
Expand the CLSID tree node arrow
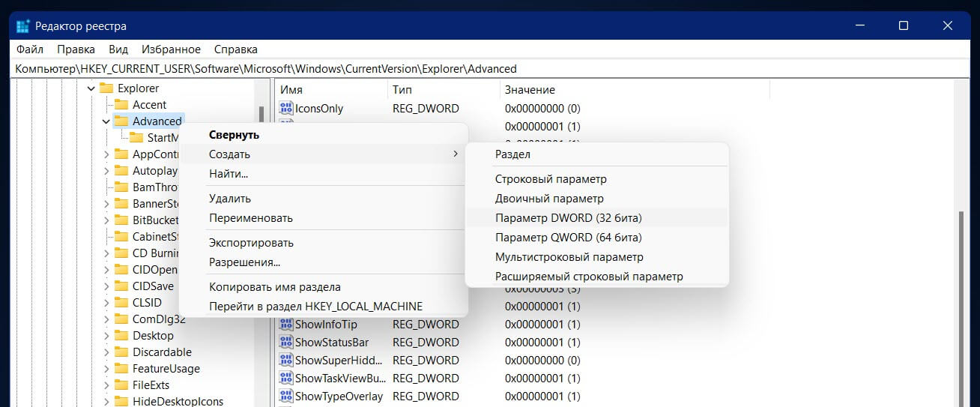pyautogui.click(x=106, y=303)
